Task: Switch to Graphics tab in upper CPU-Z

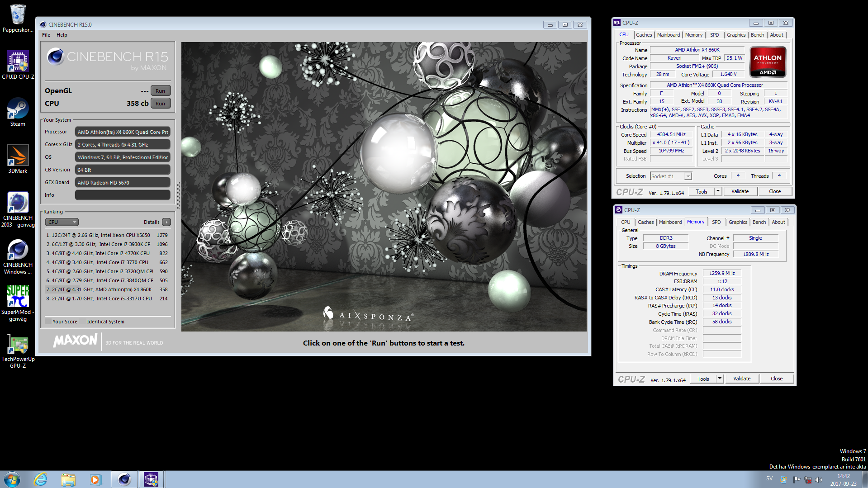Action: tap(736, 35)
